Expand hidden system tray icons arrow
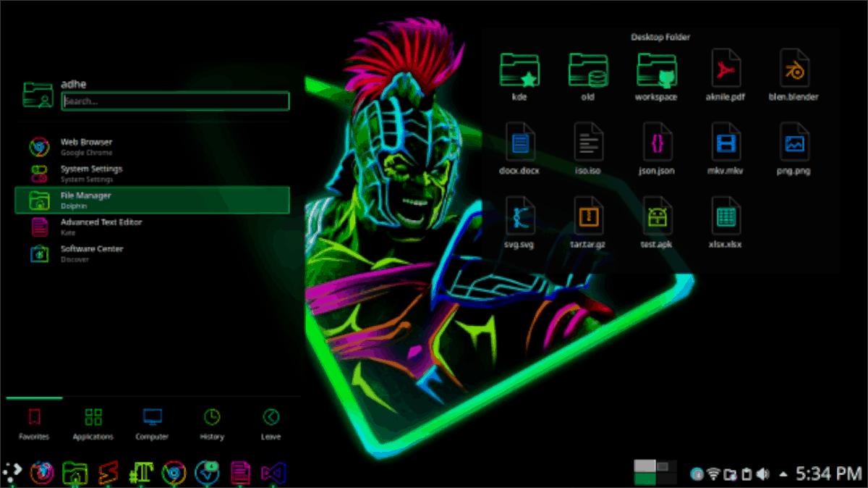Image resolution: width=868 pixels, height=488 pixels. pyautogui.click(x=783, y=474)
